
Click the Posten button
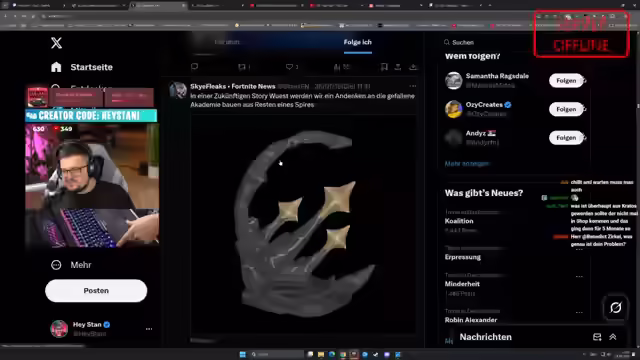[96, 291]
